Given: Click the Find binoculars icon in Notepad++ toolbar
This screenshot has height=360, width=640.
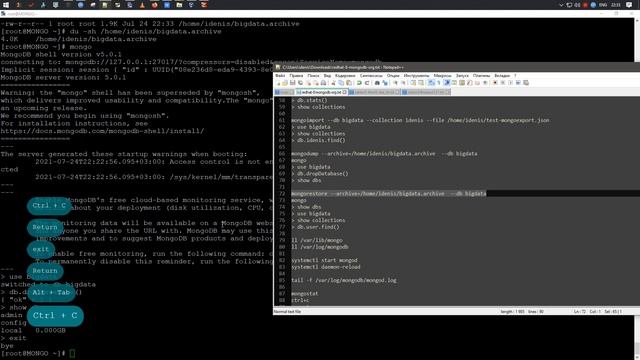Looking at the screenshot, I should (x=377, y=83).
